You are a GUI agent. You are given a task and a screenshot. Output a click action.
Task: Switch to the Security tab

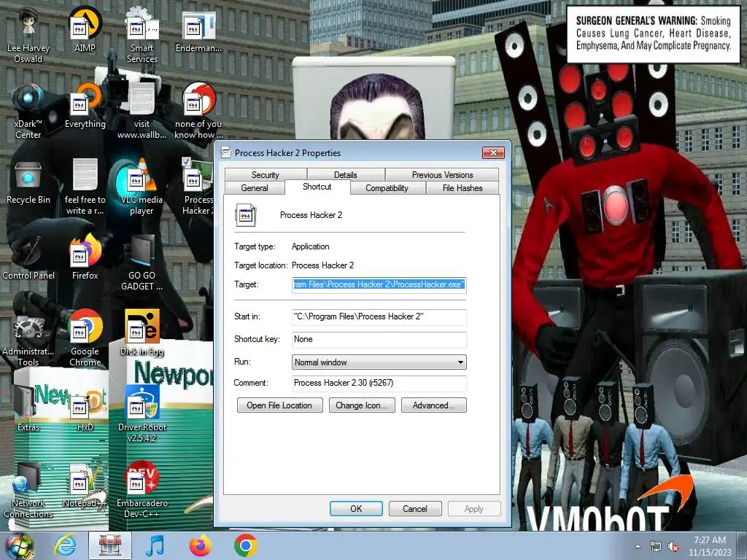[x=266, y=175]
